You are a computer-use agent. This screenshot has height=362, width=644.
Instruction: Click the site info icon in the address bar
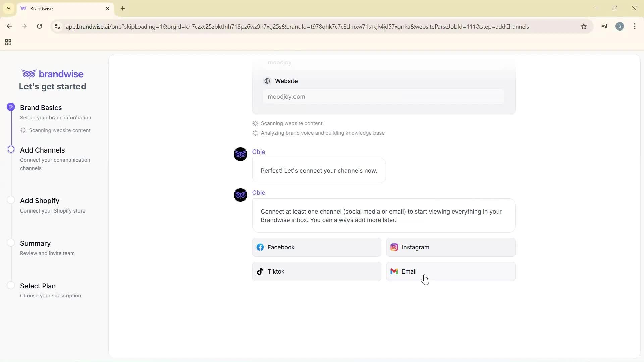click(57, 26)
